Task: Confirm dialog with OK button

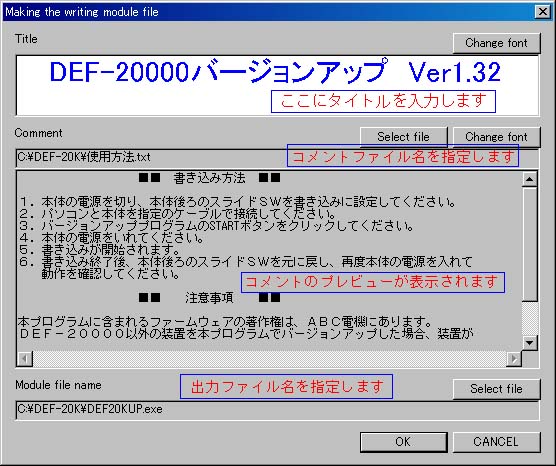Action: pyautogui.click(x=404, y=442)
